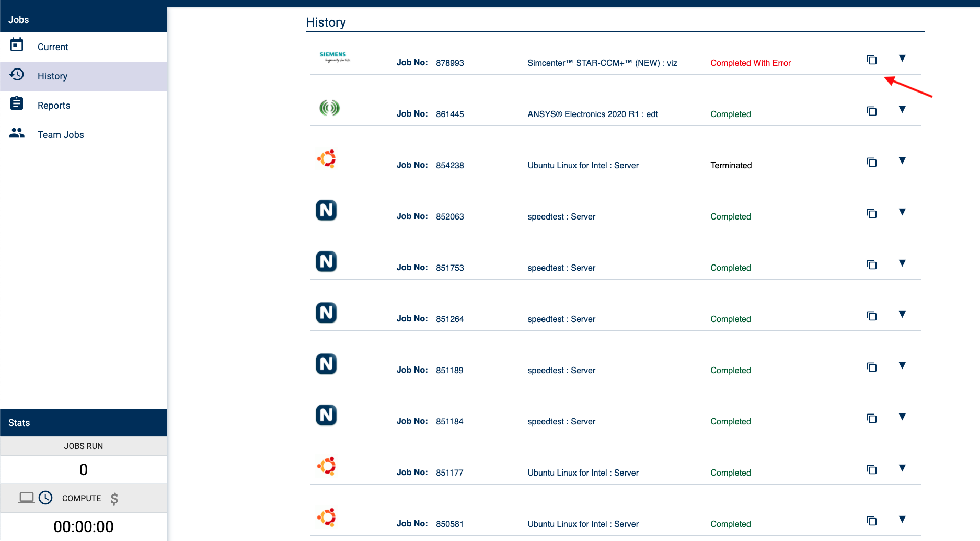Expand details for job 852063

tap(902, 212)
